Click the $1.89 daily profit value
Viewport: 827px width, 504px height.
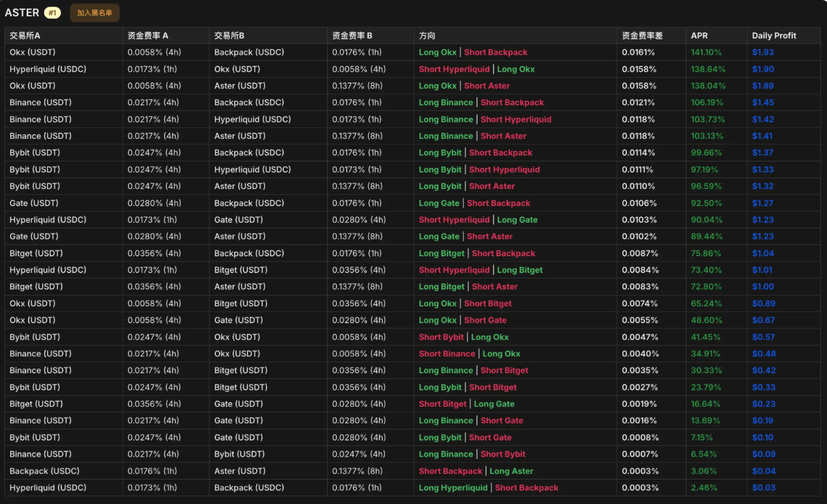(763, 85)
